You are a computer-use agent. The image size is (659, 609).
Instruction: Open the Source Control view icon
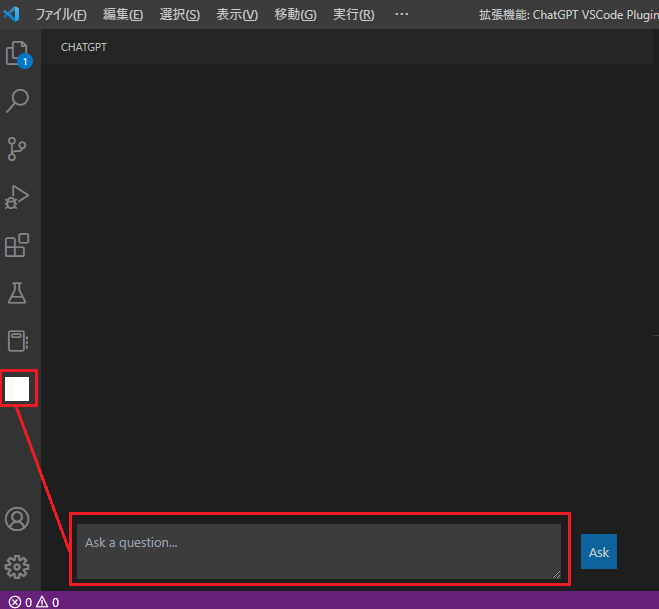17,149
